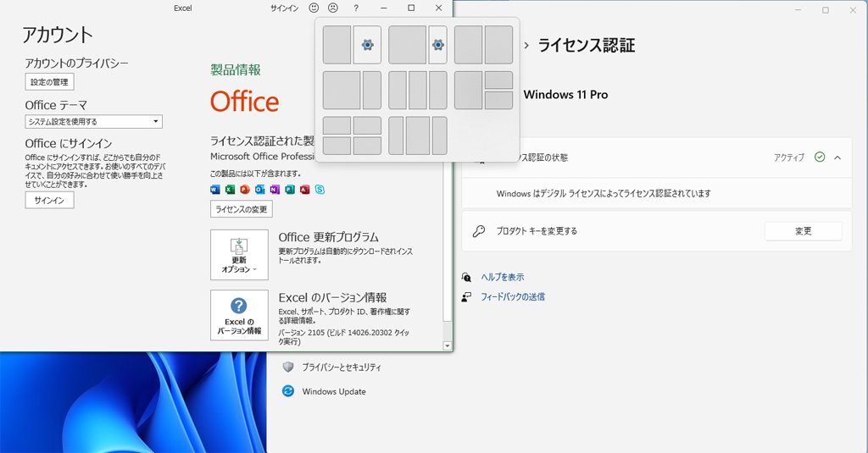Choose large left zone of left-plus-two-stacked snap layout

click(469, 90)
